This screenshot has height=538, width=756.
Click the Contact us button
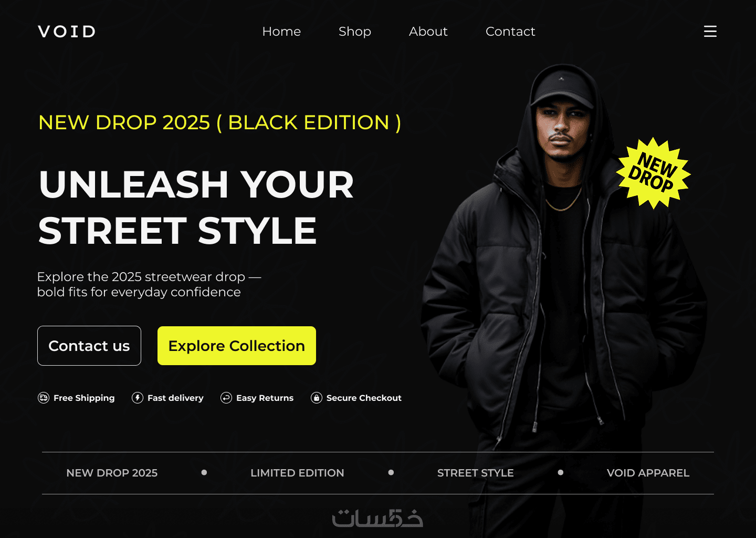pos(89,346)
